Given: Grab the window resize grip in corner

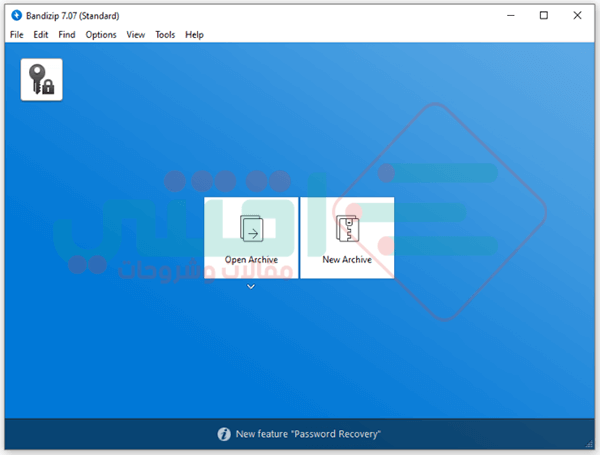Looking at the screenshot, I should pyautogui.click(x=589, y=444).
